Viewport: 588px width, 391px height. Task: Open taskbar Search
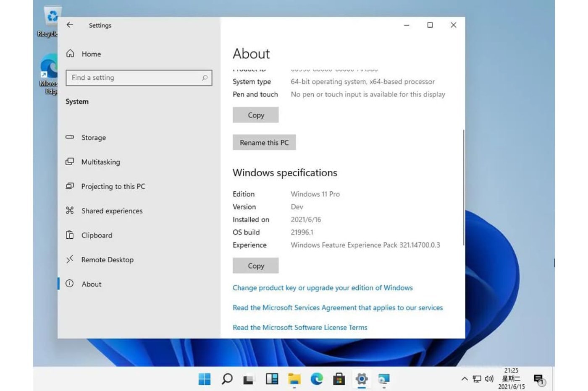(227, 379)
